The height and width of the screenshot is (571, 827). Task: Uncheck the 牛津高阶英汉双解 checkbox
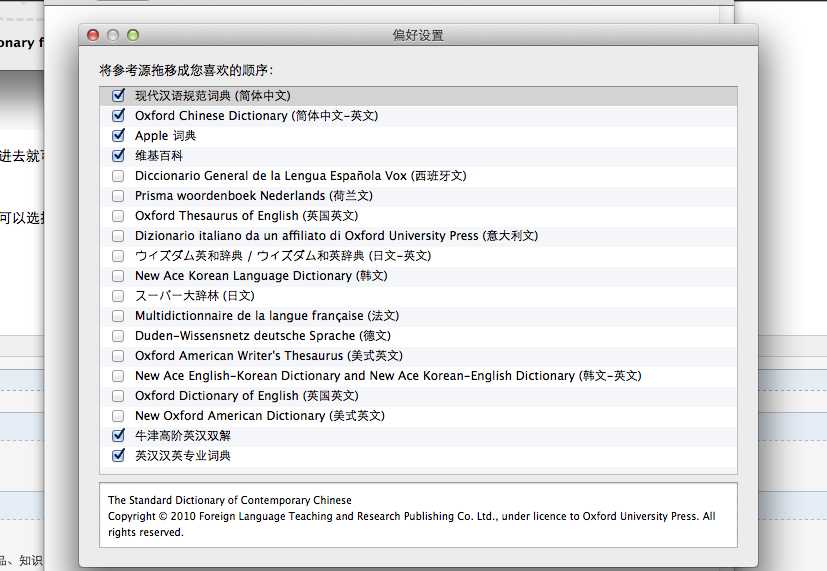click(x=118, y=435)
